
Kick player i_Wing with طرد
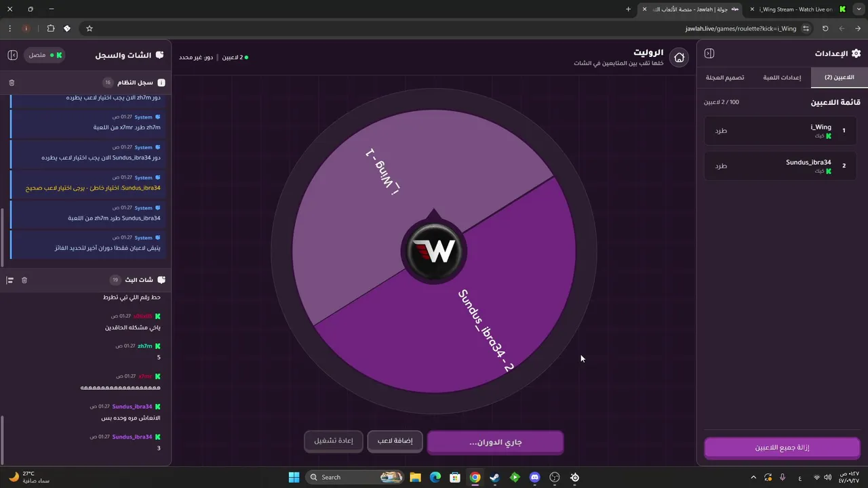tap(721, 131)
